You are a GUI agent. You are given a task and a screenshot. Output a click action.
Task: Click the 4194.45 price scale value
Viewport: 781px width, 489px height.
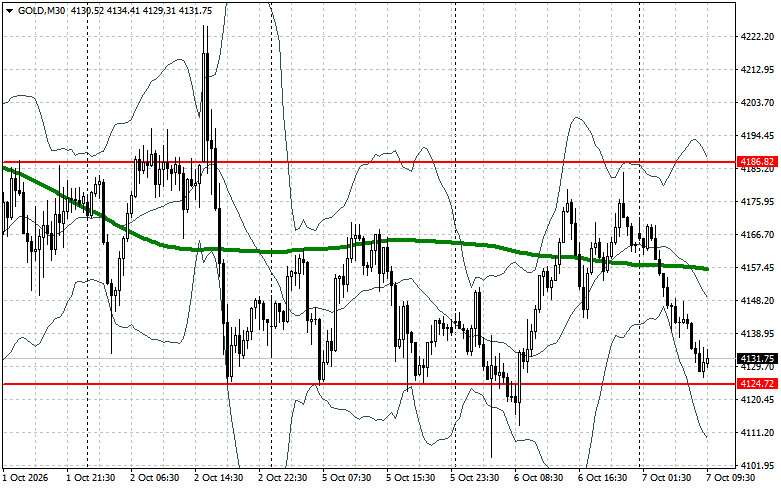(x=757, y=135)
